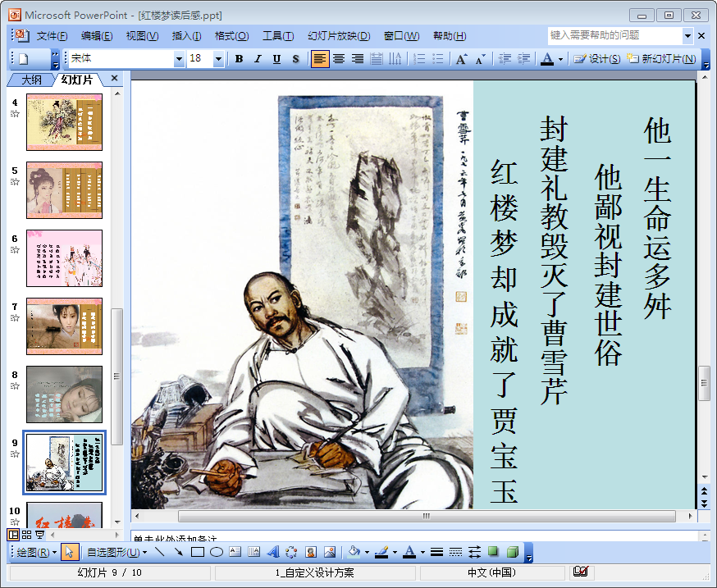This screenshot has height=588, width=717.
Task: Open the 插入(I) menu
Action: pyautogui.click(x=186, y=36)
